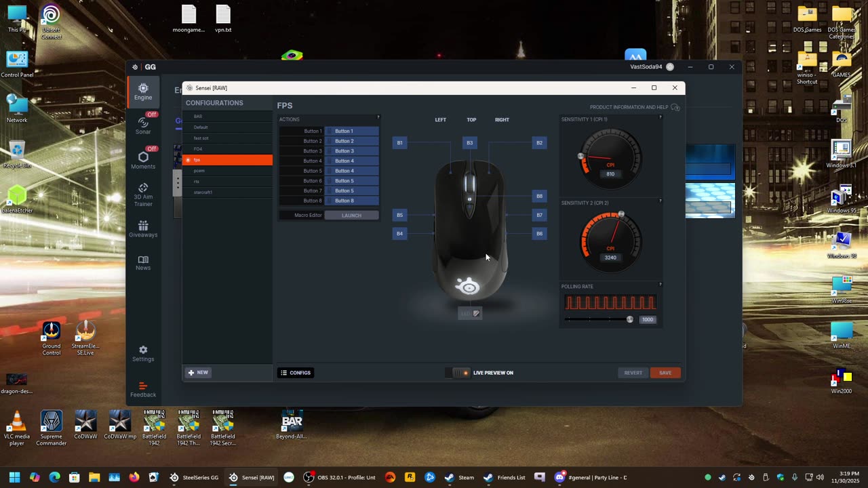Viewport: 868px width, 488px height.
Task: Open the News section in GG sidebar
Action: [143, 263]
